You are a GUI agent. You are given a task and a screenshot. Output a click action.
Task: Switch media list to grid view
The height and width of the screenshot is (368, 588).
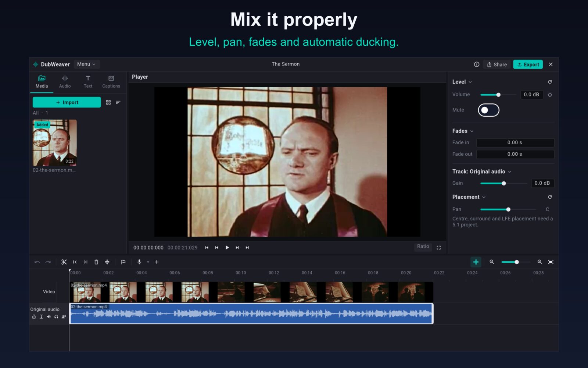click(108, 102)
